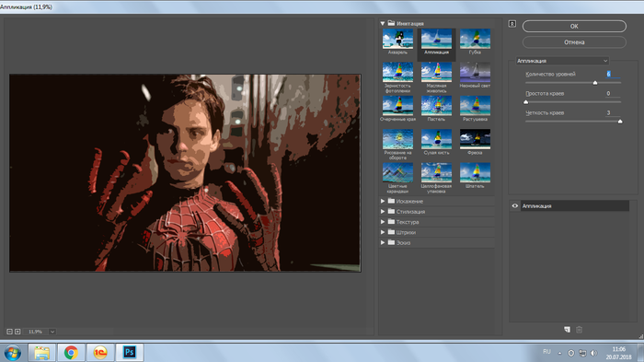Collapse the Имитация folder
The width and height of the screenshot is (644, 362).
(383, 23)
